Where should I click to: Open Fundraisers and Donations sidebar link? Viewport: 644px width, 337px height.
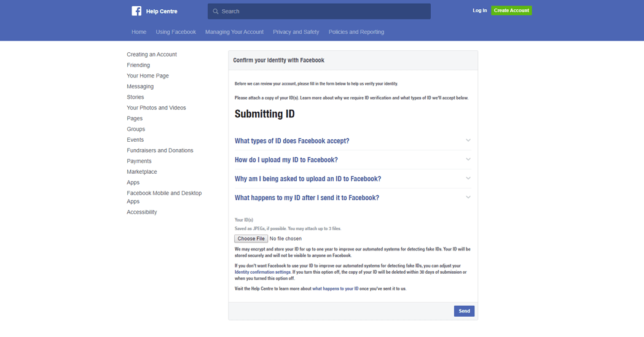160,150
